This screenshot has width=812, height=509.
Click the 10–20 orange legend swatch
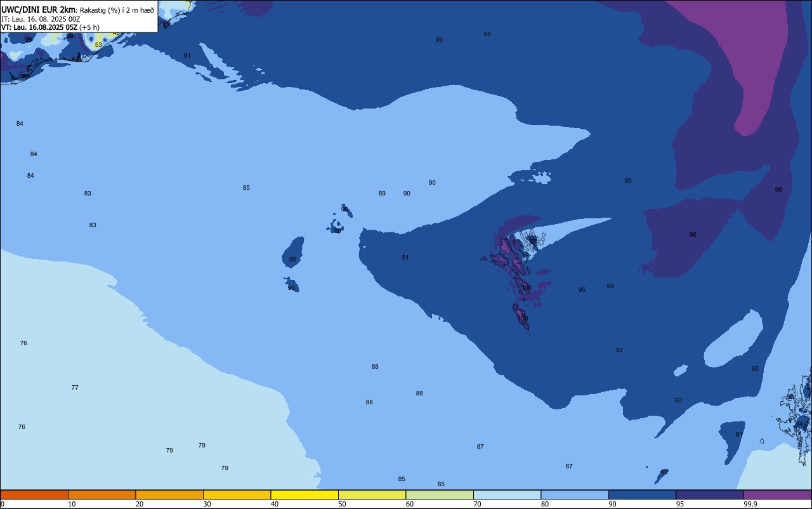[101, 494]
